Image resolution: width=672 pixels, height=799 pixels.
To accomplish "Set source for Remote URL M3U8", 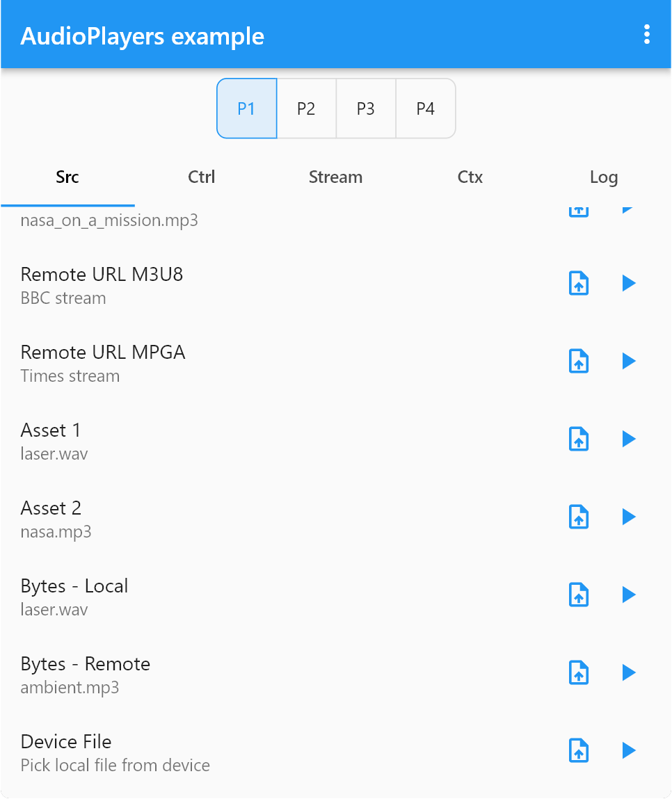I will click(x=578, y=283).
